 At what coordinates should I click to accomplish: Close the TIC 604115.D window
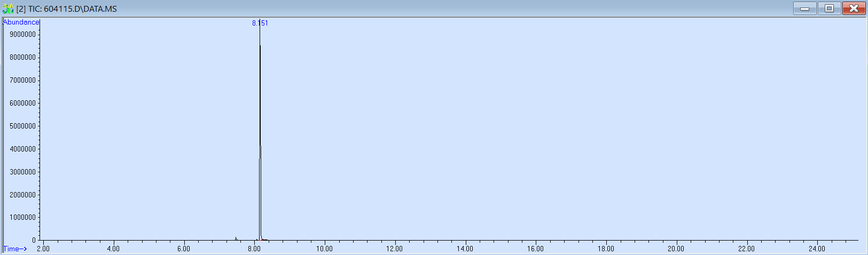[854, 9]
